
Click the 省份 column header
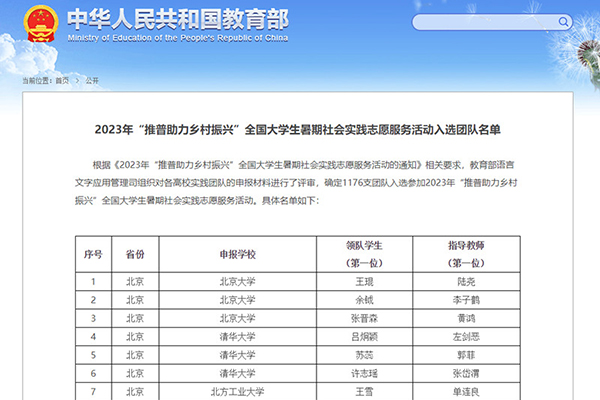pyautogui.click(x=135, y=253)
